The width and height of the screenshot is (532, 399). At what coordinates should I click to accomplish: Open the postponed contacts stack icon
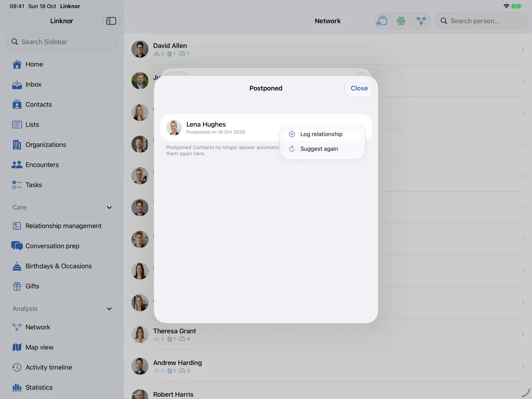click(382, 21)
